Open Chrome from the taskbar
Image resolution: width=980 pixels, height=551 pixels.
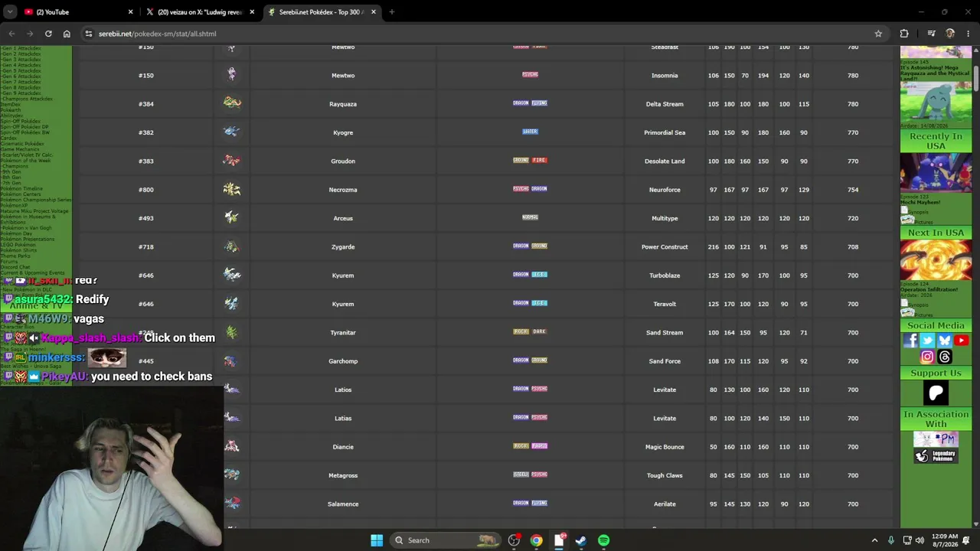click(x=537, y=540)
